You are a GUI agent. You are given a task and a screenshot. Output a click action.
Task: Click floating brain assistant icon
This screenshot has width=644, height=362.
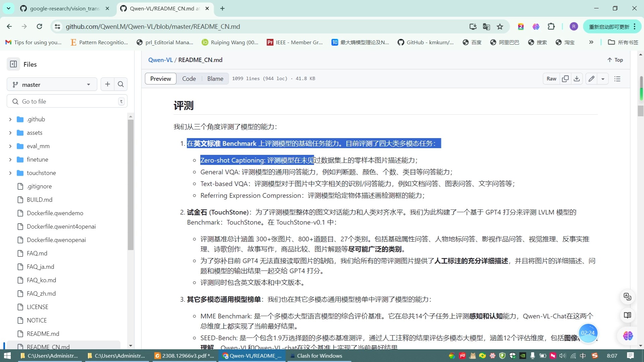click(x=628, y=336)
